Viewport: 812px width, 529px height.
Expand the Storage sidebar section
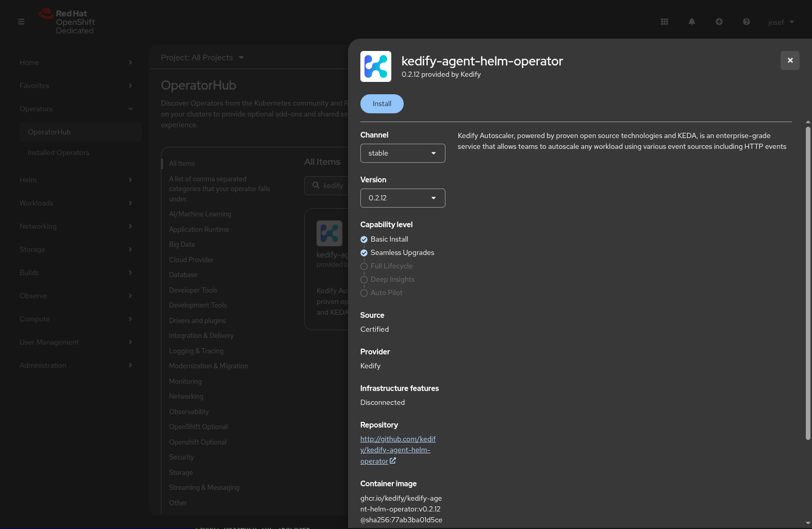[76, 249]
